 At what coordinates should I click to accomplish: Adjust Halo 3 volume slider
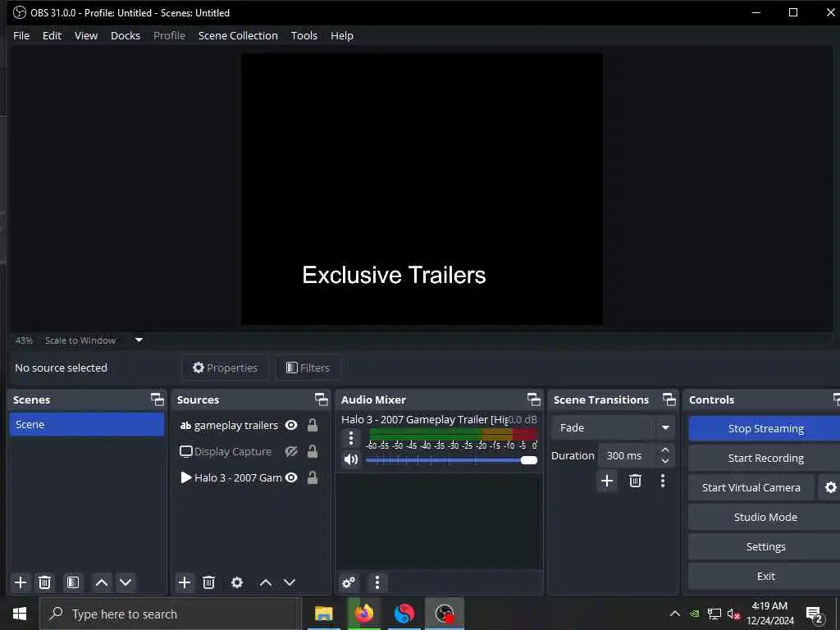(452, 460)
